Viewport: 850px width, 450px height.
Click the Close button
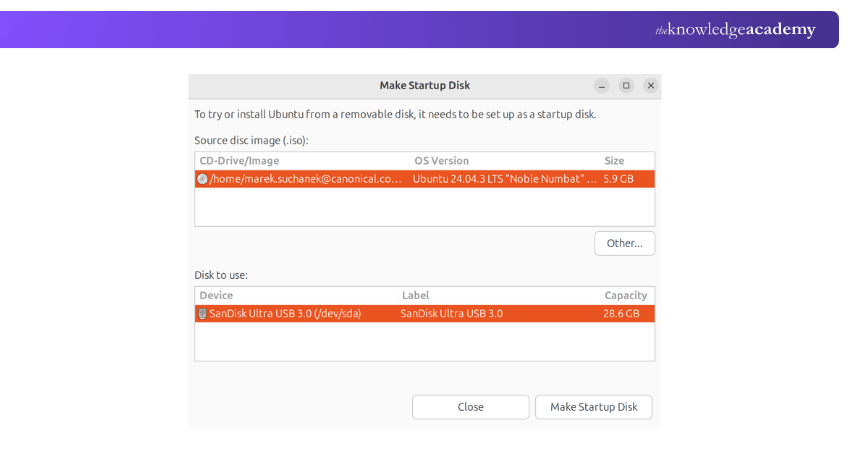471,407
